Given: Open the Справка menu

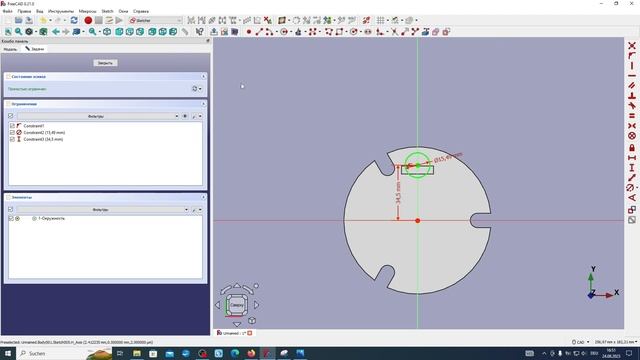Looking at the screenshot, I should click(141, 11).
